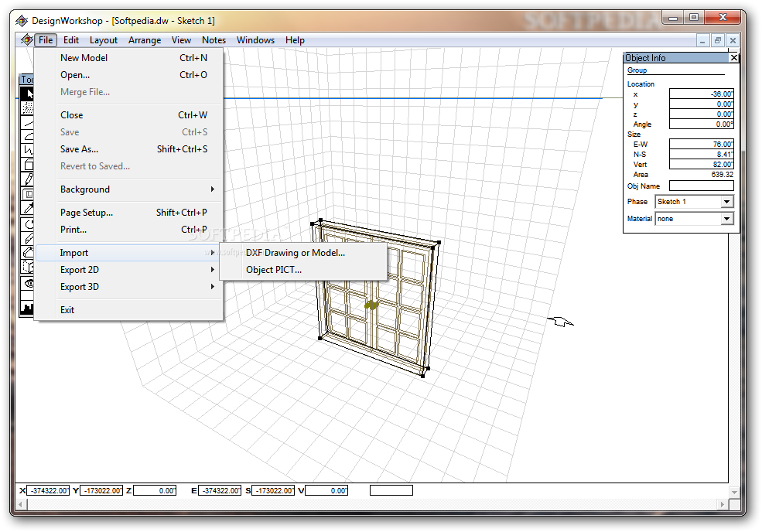Viewport: 762px width, 532px height.
Task: Select the arc drawing tool
Action: tap(28, 137)
